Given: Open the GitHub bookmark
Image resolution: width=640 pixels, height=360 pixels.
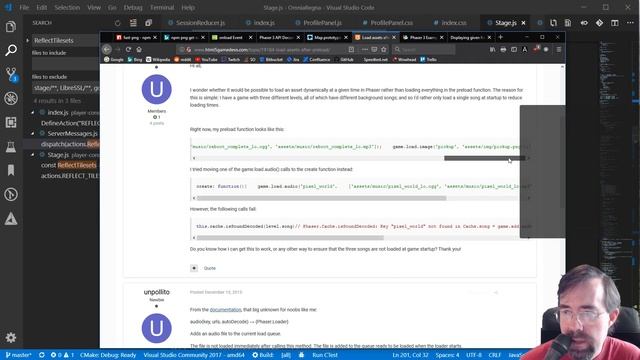Looking at the screenshot, I should tap(344, 60).
